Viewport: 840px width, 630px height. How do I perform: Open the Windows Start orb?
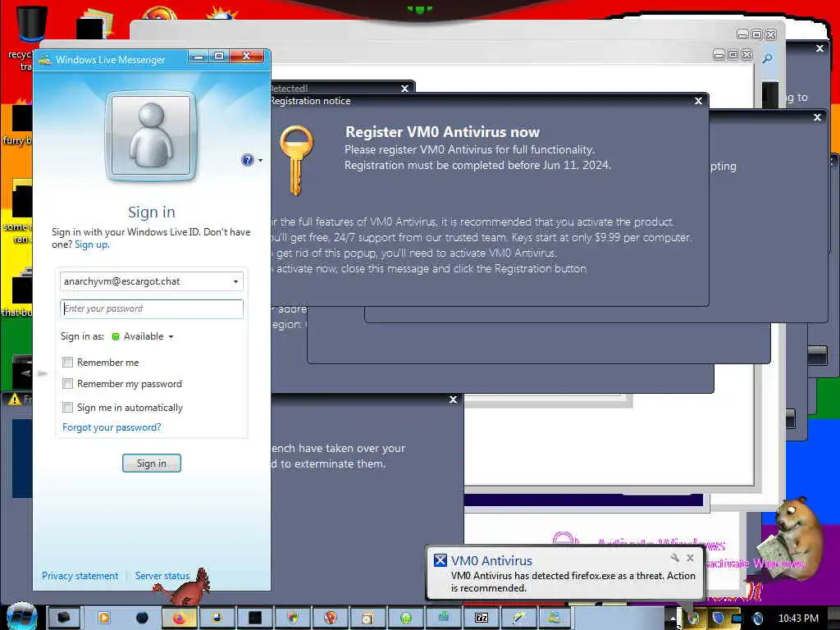click(22, 617)
